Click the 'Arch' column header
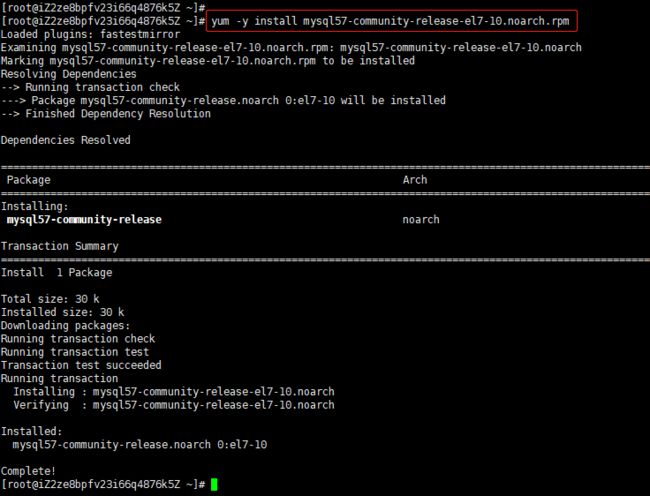Viewport: 650px width, 496px height. pos(415,180)
